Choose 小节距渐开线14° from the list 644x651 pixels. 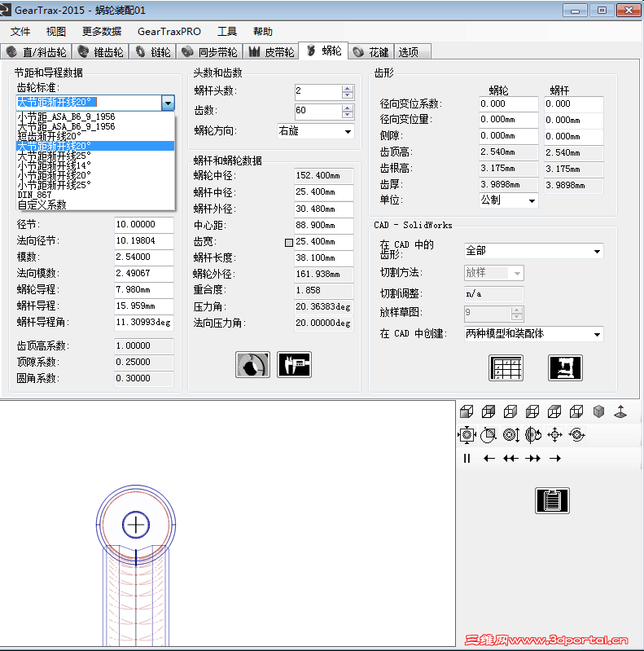pyautogui.click(x=95, y=165)
